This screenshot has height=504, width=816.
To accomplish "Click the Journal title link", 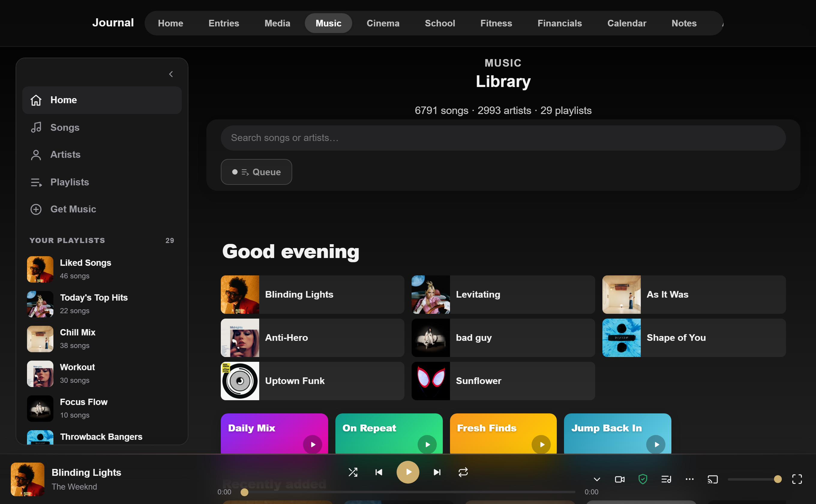I will (113, 23).
